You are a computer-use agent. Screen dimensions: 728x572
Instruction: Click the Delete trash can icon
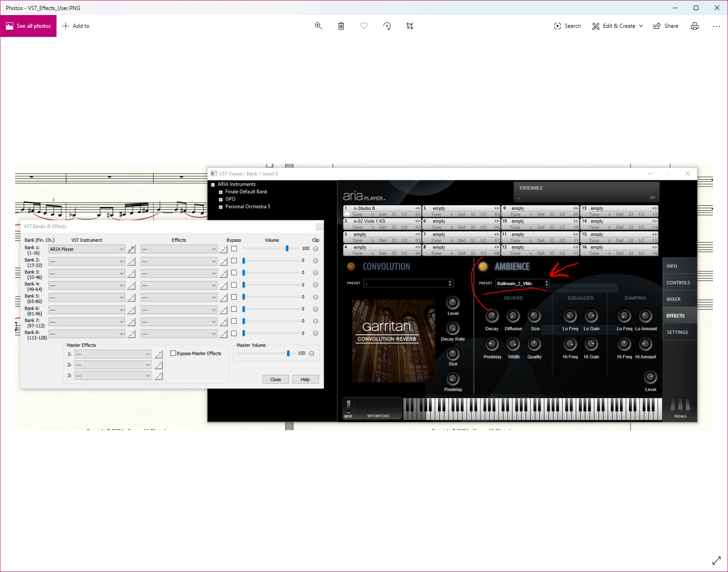[x=341, y=26]
